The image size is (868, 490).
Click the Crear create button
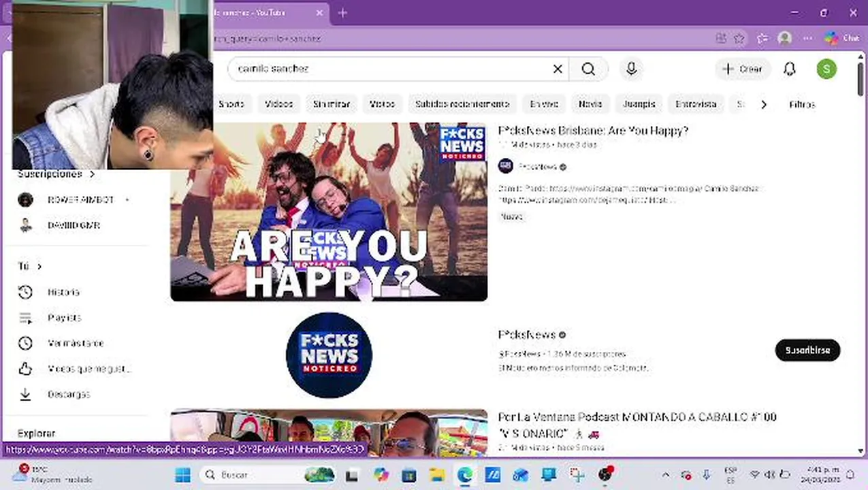click(x=743, y=69)
